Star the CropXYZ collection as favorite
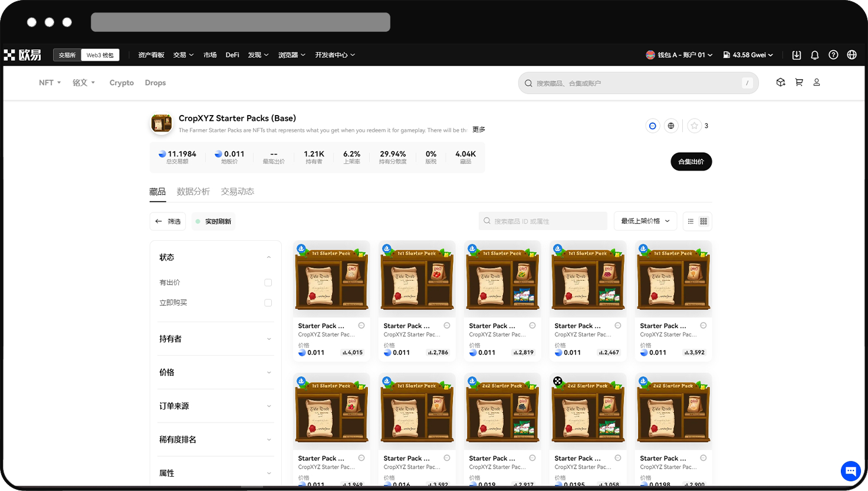Image resolution: width=868 pixels, height=491 pixels. click(x=695, y=126)
